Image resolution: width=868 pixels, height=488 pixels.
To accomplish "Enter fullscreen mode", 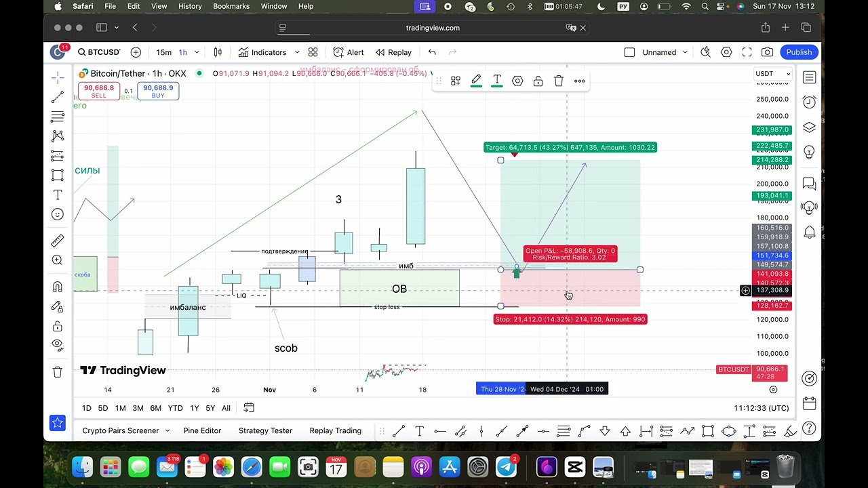I will 747,52.
